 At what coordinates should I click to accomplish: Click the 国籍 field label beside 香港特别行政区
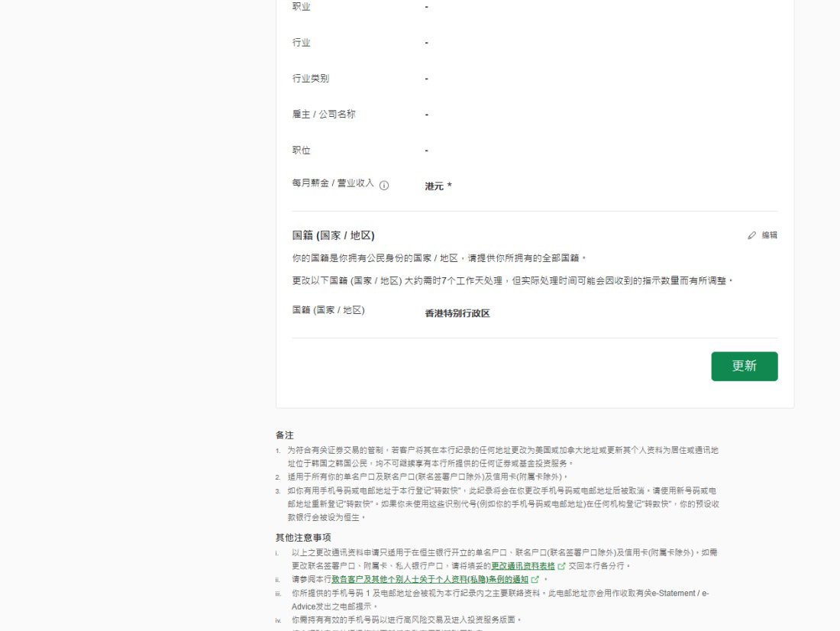pos(328,310)
